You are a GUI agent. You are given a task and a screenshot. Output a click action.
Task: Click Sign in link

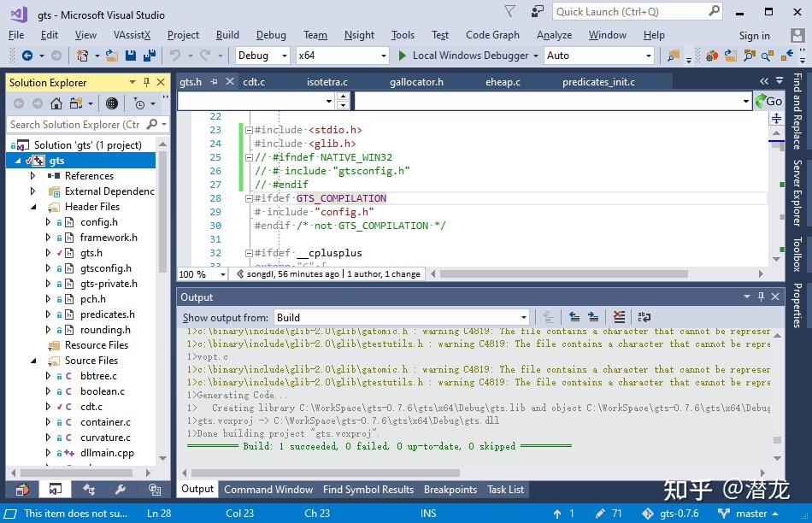(754, 35)
